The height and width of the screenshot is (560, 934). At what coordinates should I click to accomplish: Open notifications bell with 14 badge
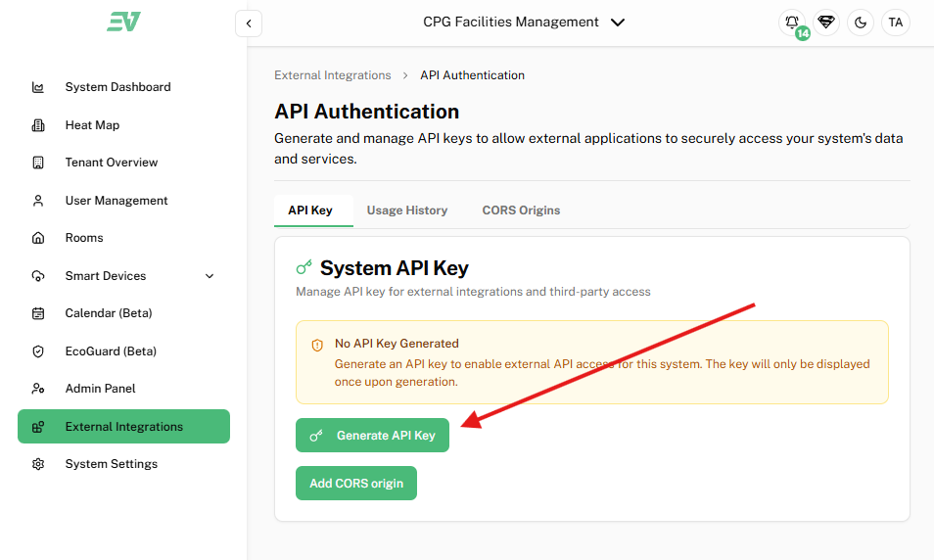pyautogui.click(x=792, y=23)
